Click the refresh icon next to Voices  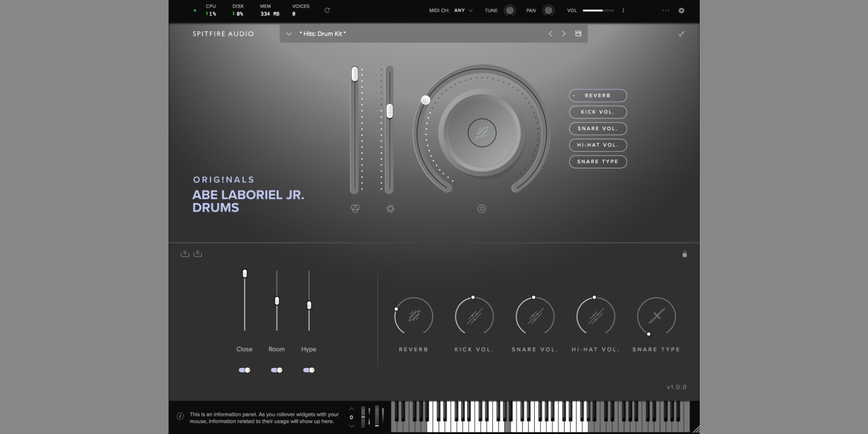tap(327, 10)
